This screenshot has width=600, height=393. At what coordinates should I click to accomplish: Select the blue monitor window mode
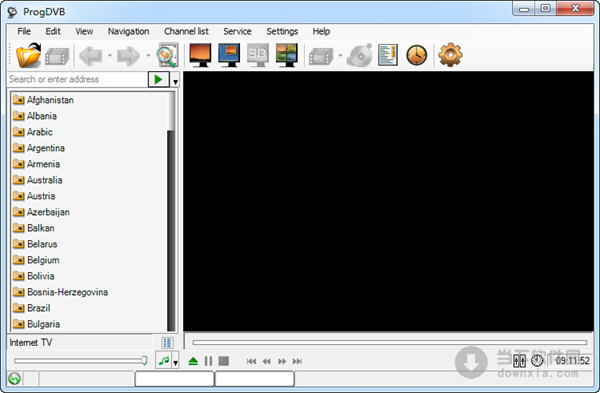[x=229, y=55]
